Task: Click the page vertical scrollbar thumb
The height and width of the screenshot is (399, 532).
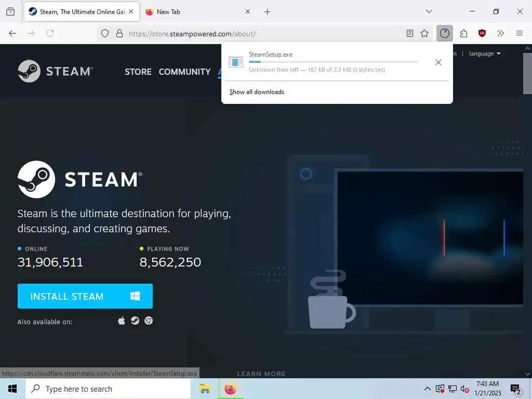Action: tap(527, 73)
